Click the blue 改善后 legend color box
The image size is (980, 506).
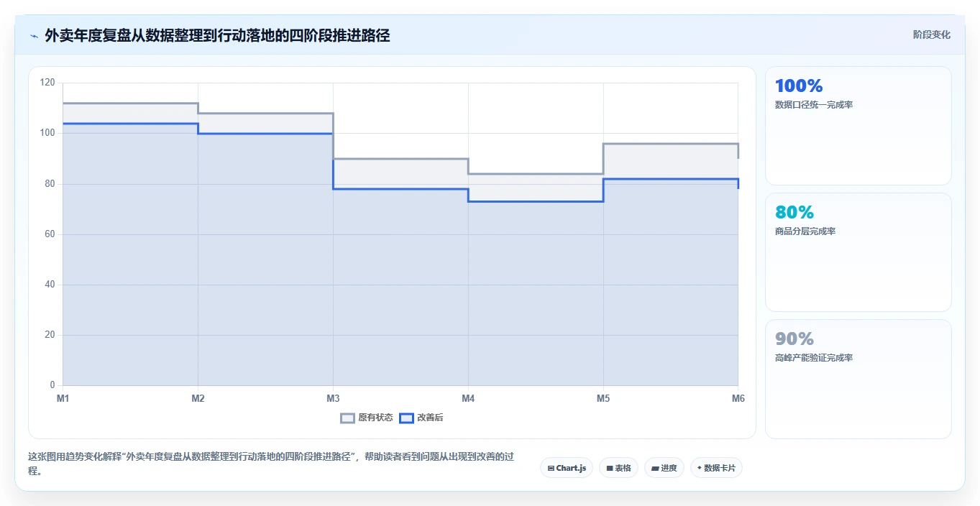407,418
